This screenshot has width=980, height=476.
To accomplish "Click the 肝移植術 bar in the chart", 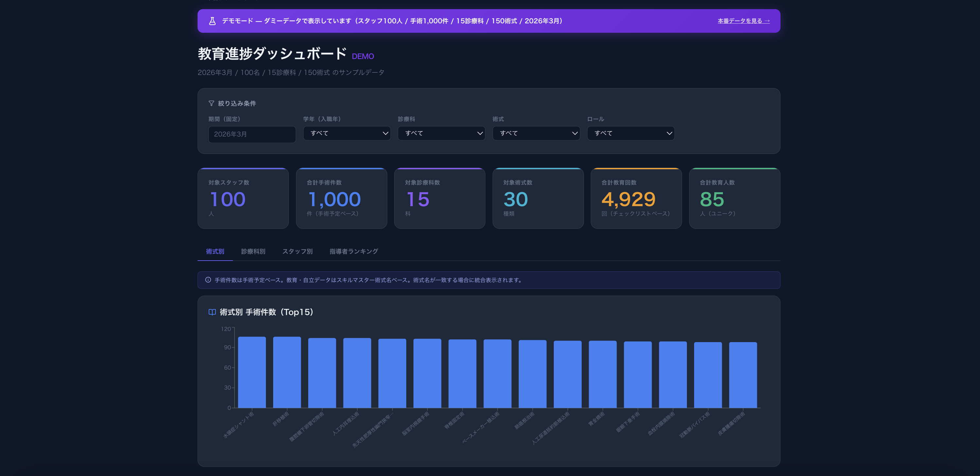I will point(287,373).
